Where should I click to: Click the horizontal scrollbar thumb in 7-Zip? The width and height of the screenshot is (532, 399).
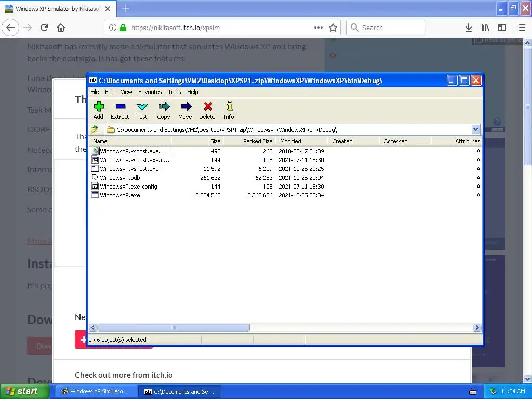(x=174, y=327)
